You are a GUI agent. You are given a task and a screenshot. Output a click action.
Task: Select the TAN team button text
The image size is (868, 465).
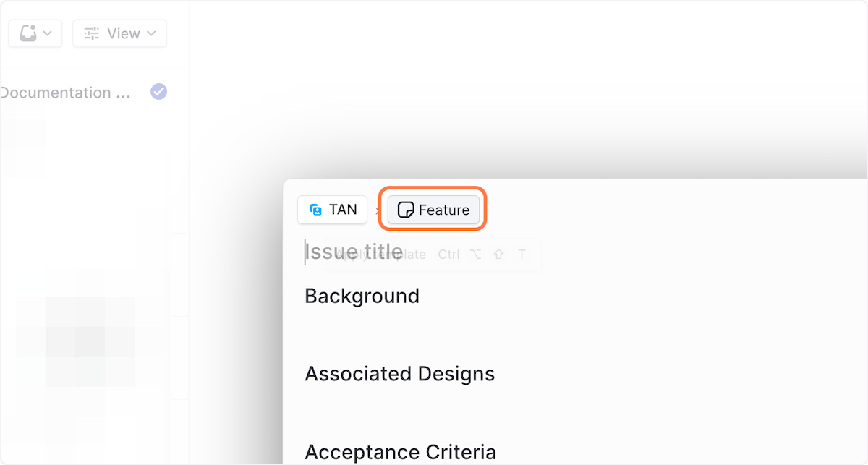pyautogui.click(x=343, y=210)
